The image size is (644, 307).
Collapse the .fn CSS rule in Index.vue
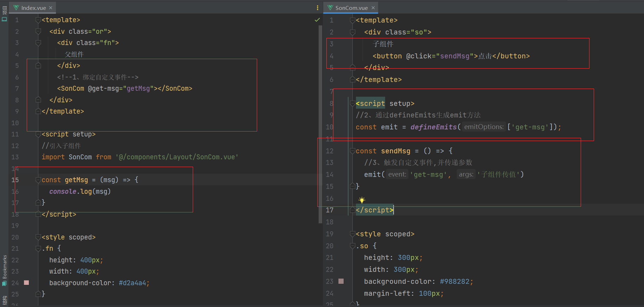pyautogui.click(x=38, y=248)
